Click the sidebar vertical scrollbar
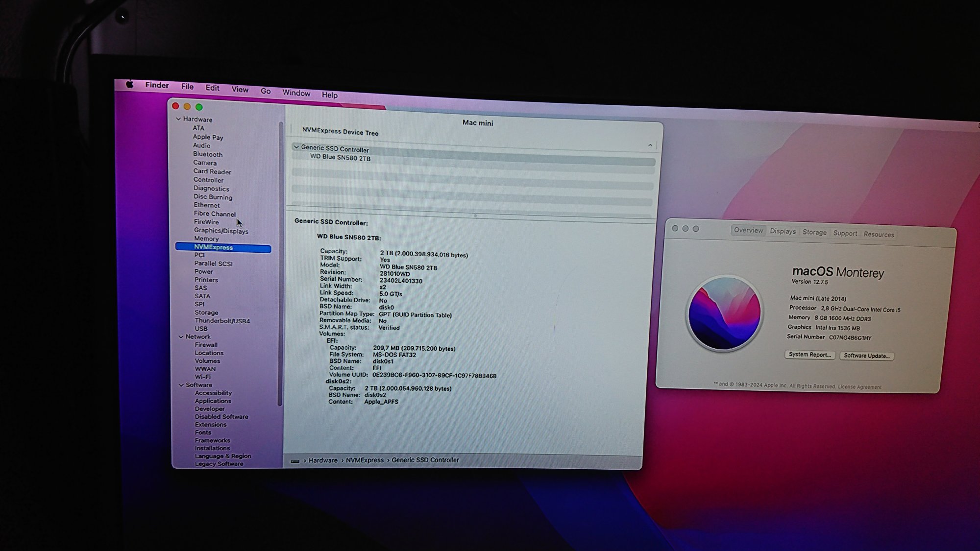980x551 pixels. tap(280, 264)
